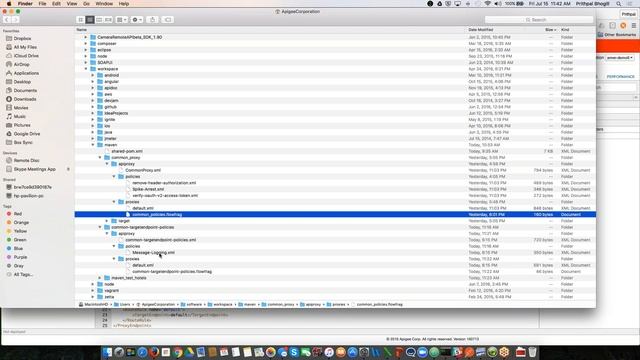Select common-targetendpoint-policies.flowfrag file

click(x=172, y=271)
